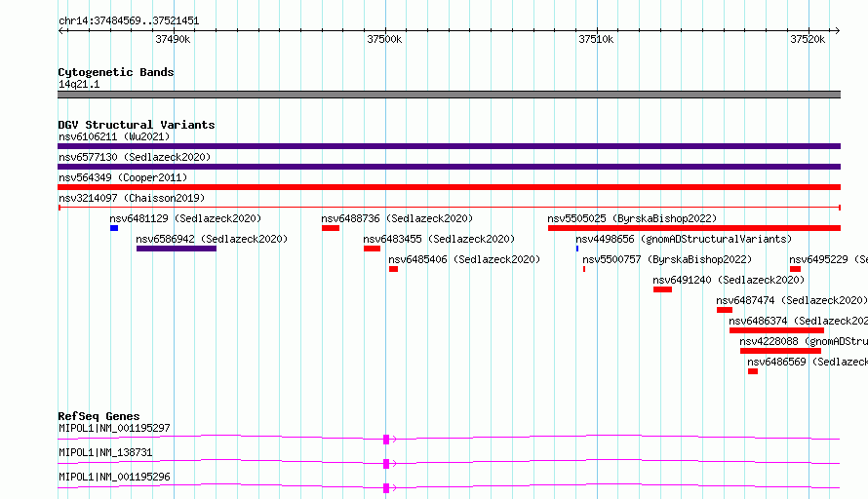Click the nsv6586942 (Sedlazeck2020) label
The width and height of the screenshot is (868, 499).
(212, 239)
